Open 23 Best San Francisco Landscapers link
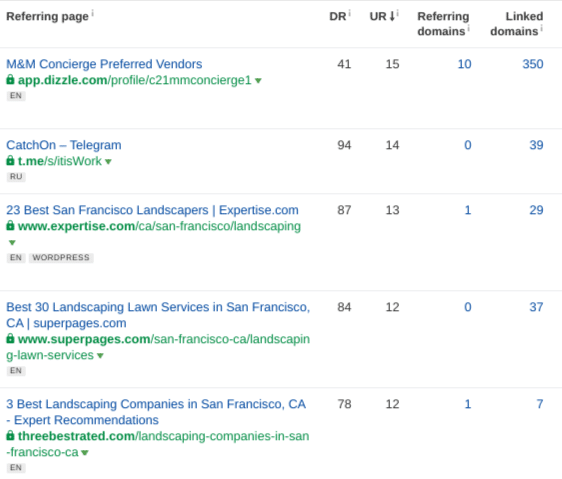 coord(152,210)
